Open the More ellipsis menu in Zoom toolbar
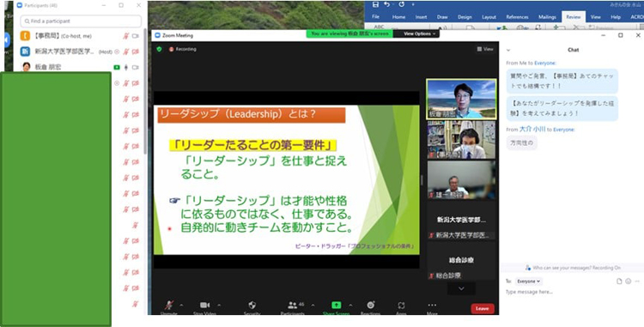 click(432, 305)
